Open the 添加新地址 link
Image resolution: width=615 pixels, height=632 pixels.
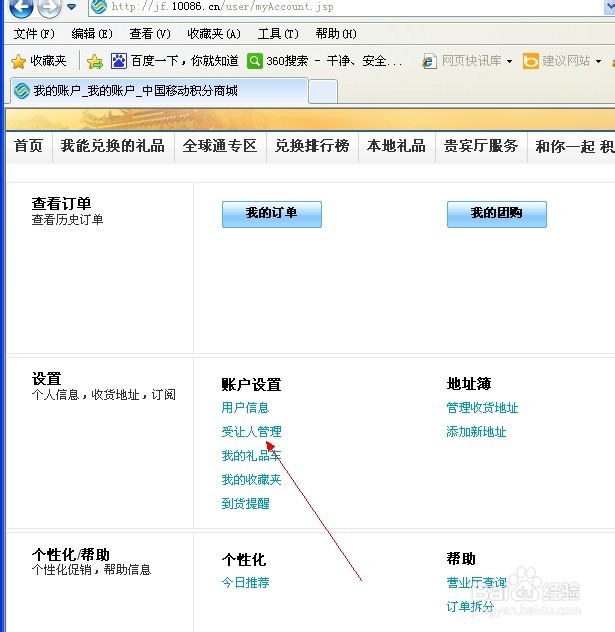click(x=476, y=432)
